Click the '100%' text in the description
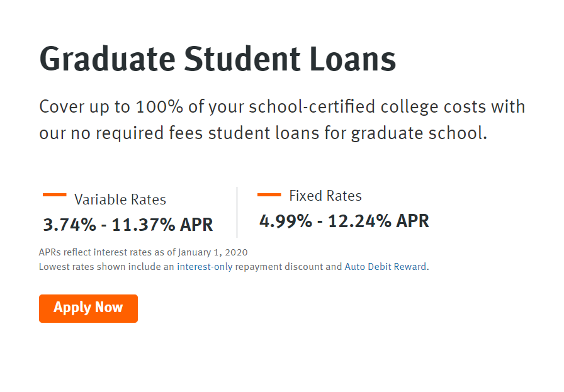Viewport: 564px width, 392px height. [158, 107]
